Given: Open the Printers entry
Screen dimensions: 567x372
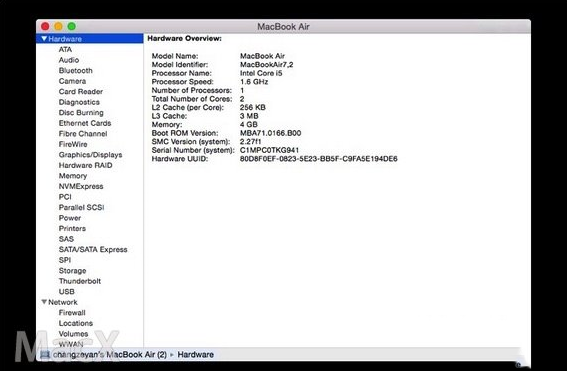Looking at the screenshot, I should [72, 228].
